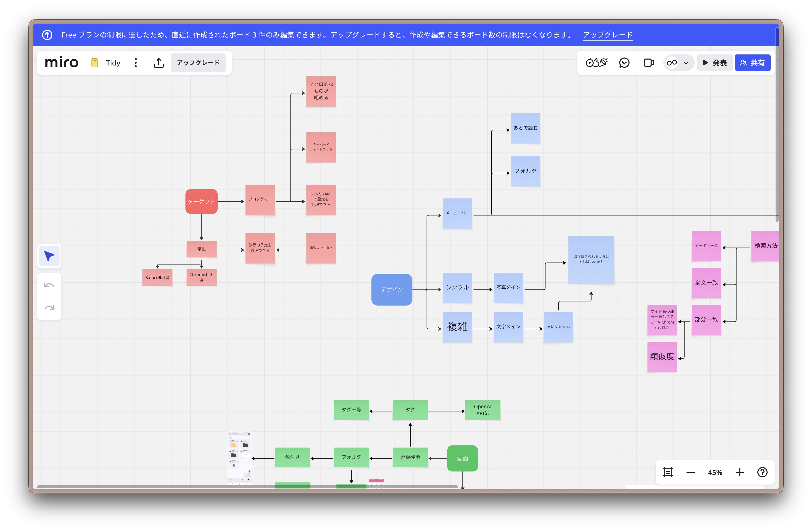The height and width of the screenshot is (531, 812).
Task: Click the redo arrow icon
Action: pos(49,308)
